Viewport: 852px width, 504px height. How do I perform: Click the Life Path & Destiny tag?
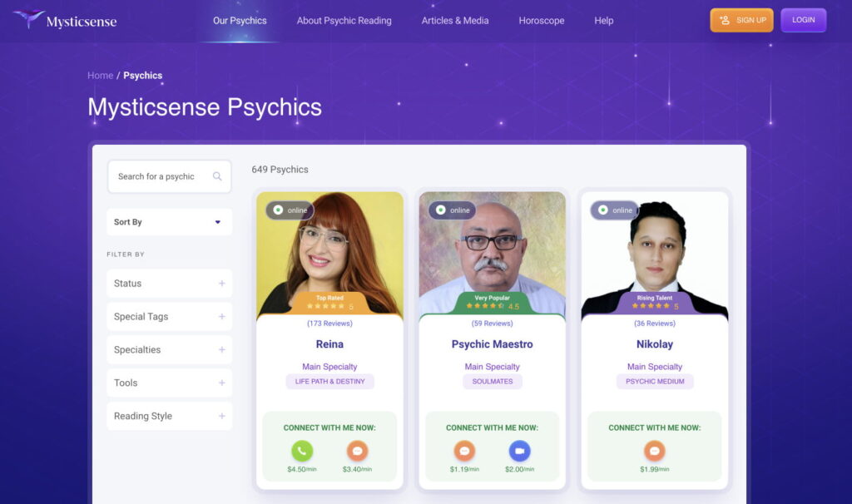(329, 381)
